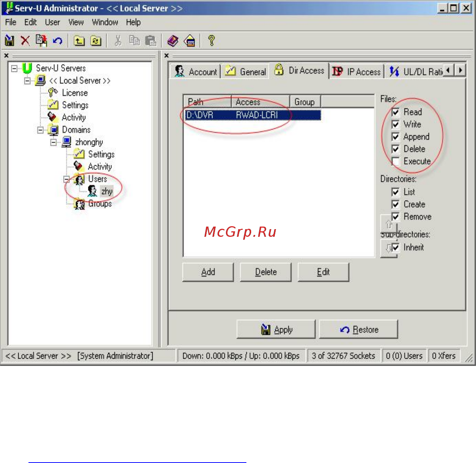This screenshot has width=476, height=463.
Task: Select Serv-U Servers root node
Action: [61, 68]
